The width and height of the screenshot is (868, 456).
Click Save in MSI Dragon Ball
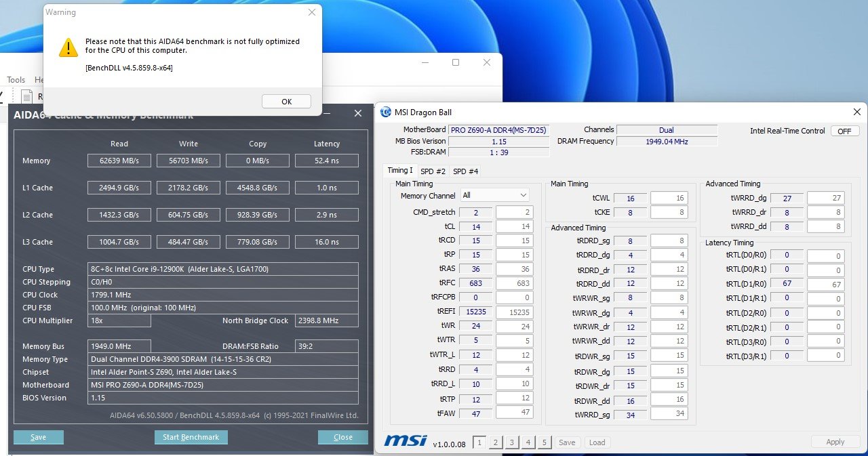tap(567, 442)
